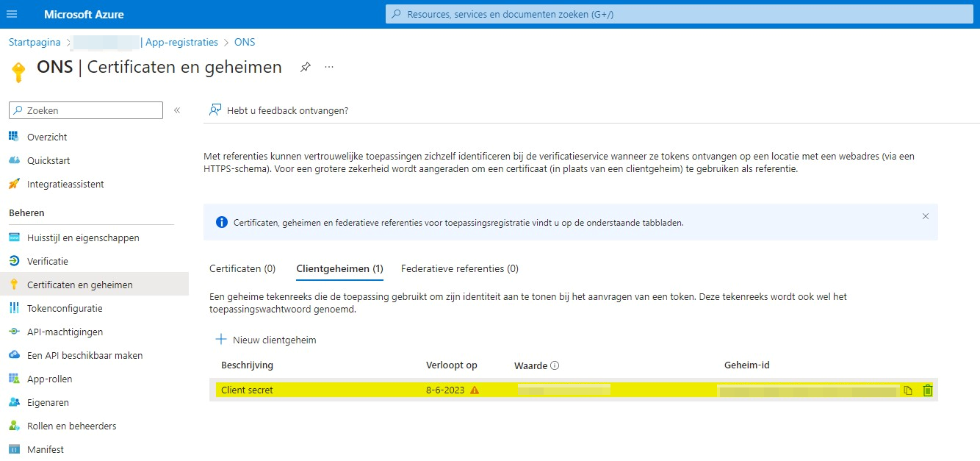Delete the Client secret with trash icon
This screenshot has width=980, height=461.
tap(927, 390)
